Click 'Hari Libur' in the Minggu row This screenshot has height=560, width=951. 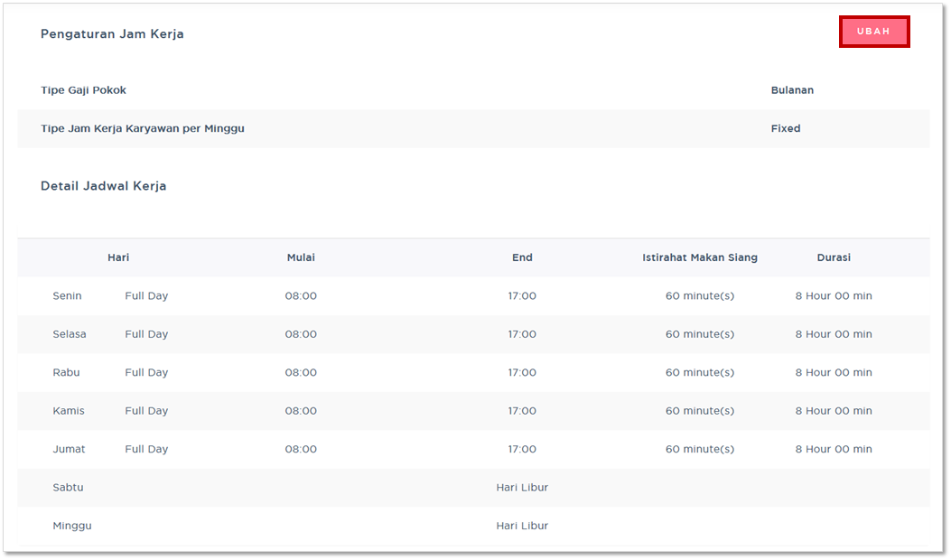522,526
